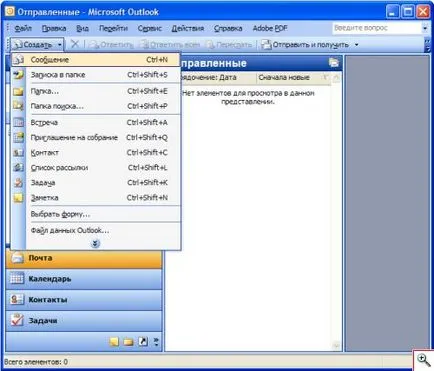Click Отправить и получить button
This screenshot has width=434, height=371.
(305, 44)
